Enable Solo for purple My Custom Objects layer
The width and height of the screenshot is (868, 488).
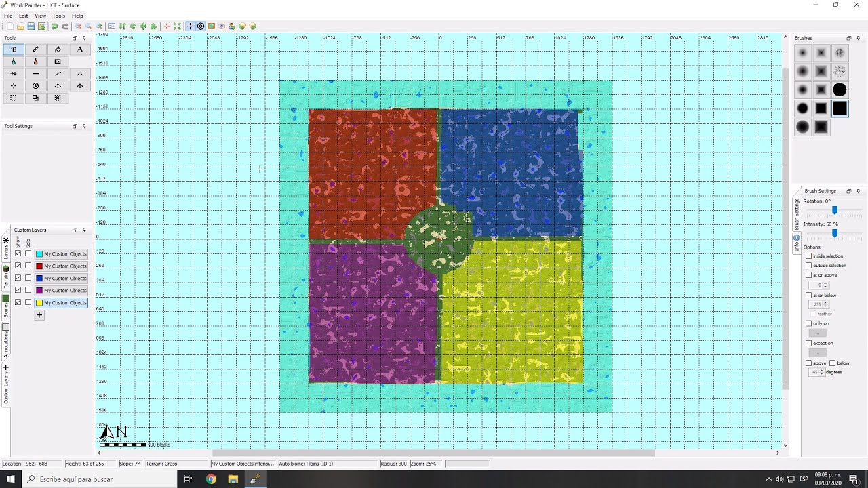[28, 290]
